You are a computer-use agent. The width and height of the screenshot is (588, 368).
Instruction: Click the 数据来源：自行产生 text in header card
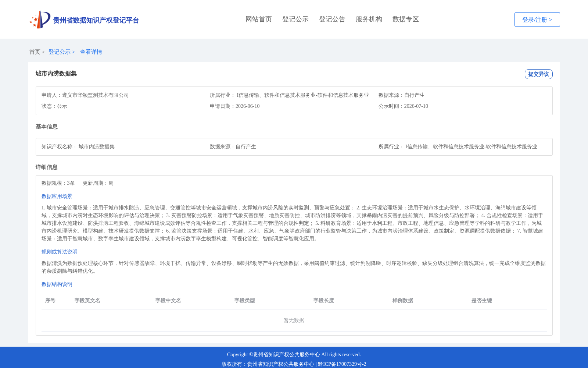coord(402,95)
